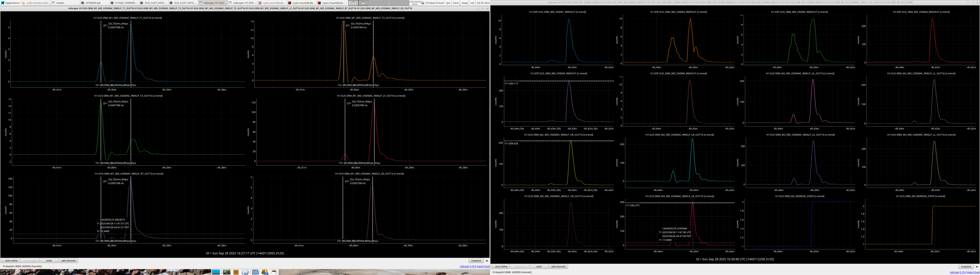Viewport: 980px width, 275px height.
Task: Click show desktop icon in dock
Action: pyautogui.click(x=216, y=272)
